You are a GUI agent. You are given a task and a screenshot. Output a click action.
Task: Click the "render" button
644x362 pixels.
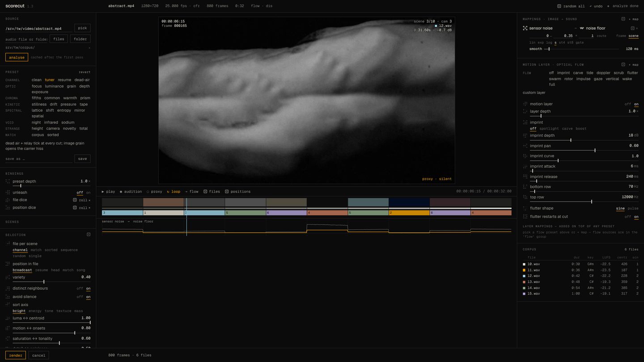(x=16, y=355)
